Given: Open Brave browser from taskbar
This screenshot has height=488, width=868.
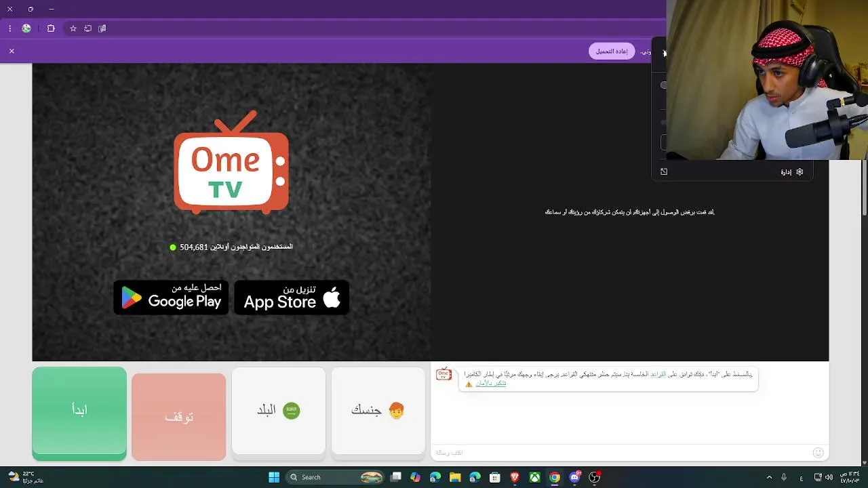Looking at the screenshot, I should [515, 477].
